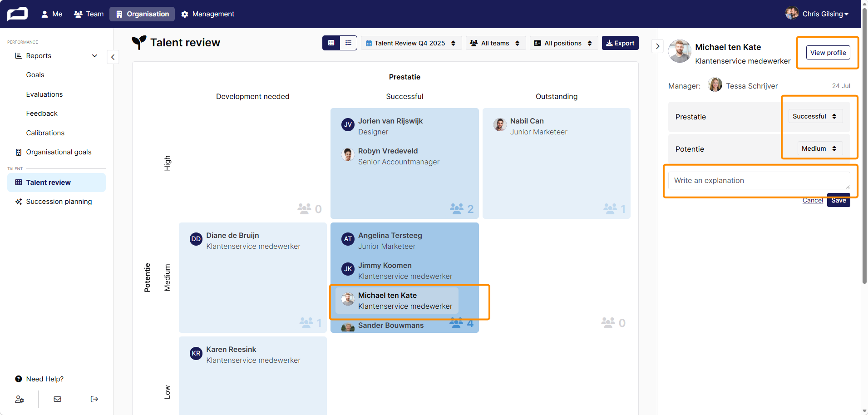Viewport: 868px width, 415px height.
Task: Click the Development needed column header
Action: (253, 96)
